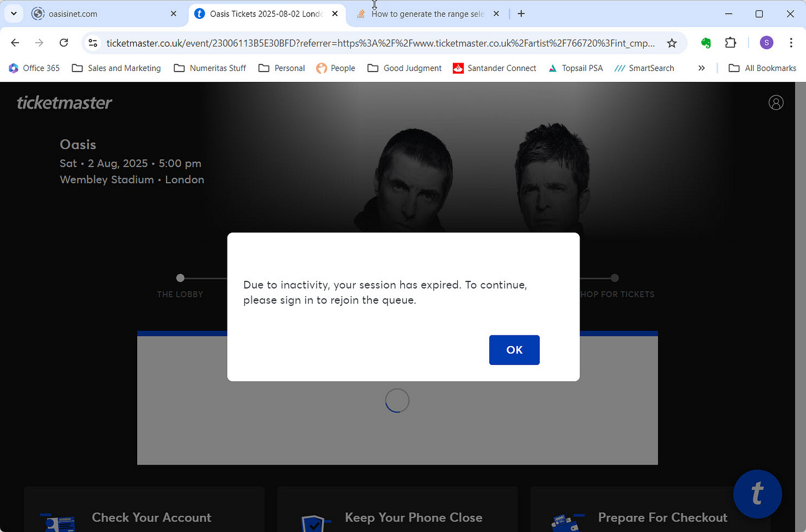Open the Santander Connect bookmark
The height and width of the screenshot is (532, 806).
[494, 68]
